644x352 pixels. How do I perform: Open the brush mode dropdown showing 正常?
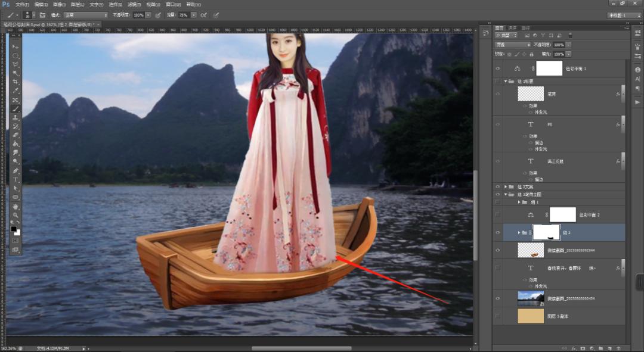[86, 15]
